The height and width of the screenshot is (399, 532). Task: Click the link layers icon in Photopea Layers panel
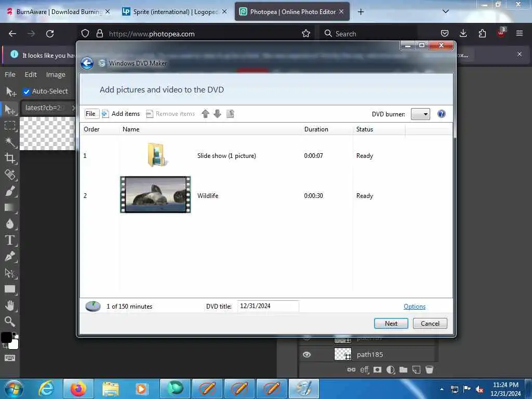351,369
